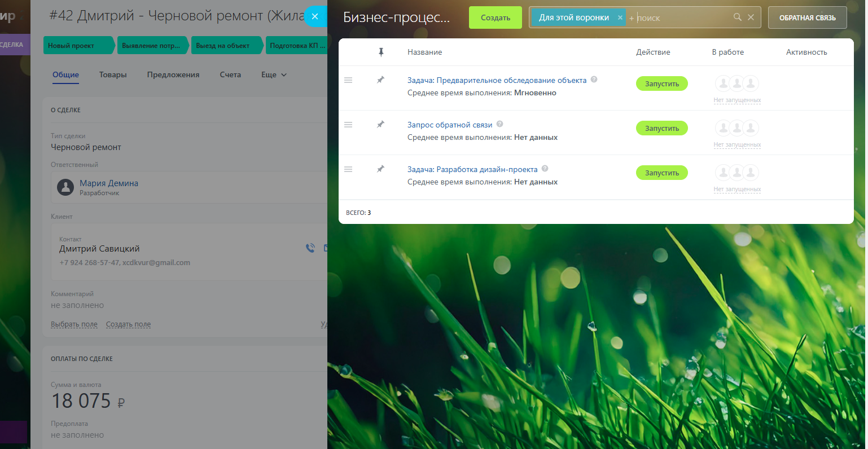This screenshot has height=449, width=868.
Task: Click Мария Демина's avatar icon
Action: point(65,187)
